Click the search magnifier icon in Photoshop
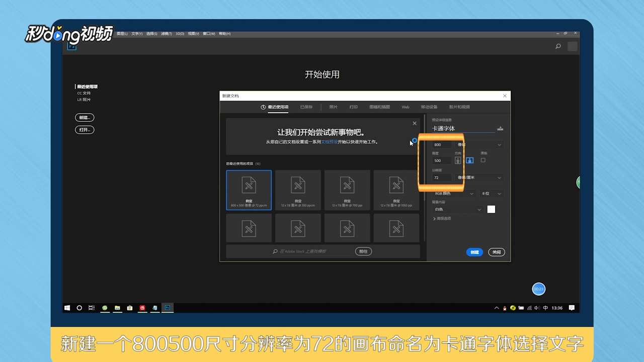Viewport: 644px width, 362px height. coord(558,46)
